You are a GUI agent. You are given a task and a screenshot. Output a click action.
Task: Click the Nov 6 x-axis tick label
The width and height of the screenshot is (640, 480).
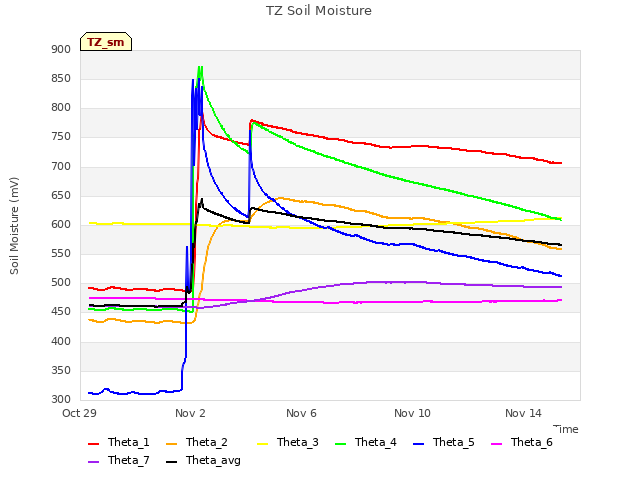[x=301, y=413]
